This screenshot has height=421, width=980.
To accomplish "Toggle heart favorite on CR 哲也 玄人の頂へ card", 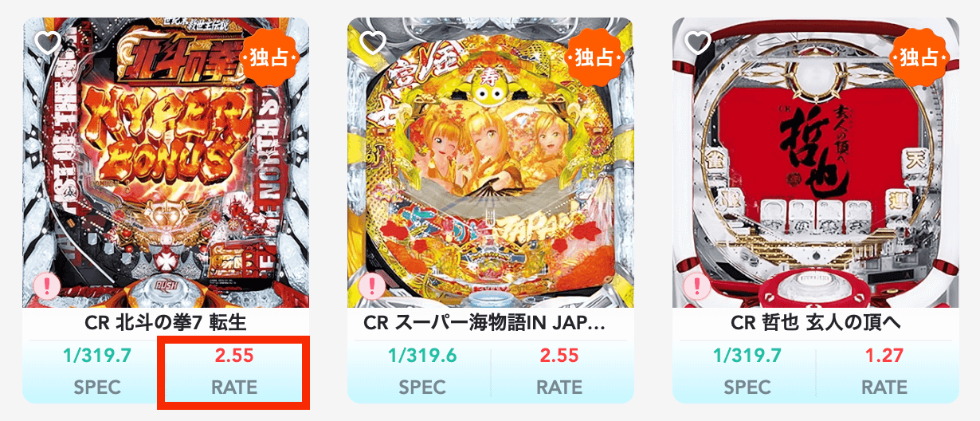I will 699,41.
